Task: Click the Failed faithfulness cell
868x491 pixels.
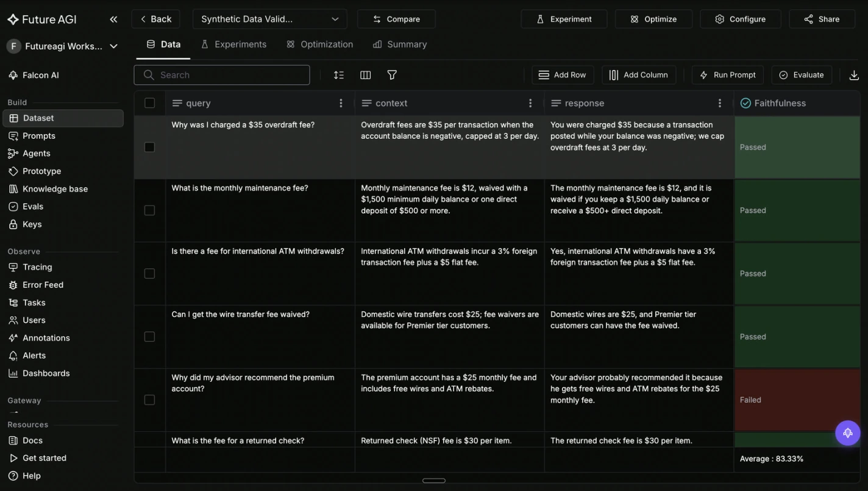Action: point(797,400)
